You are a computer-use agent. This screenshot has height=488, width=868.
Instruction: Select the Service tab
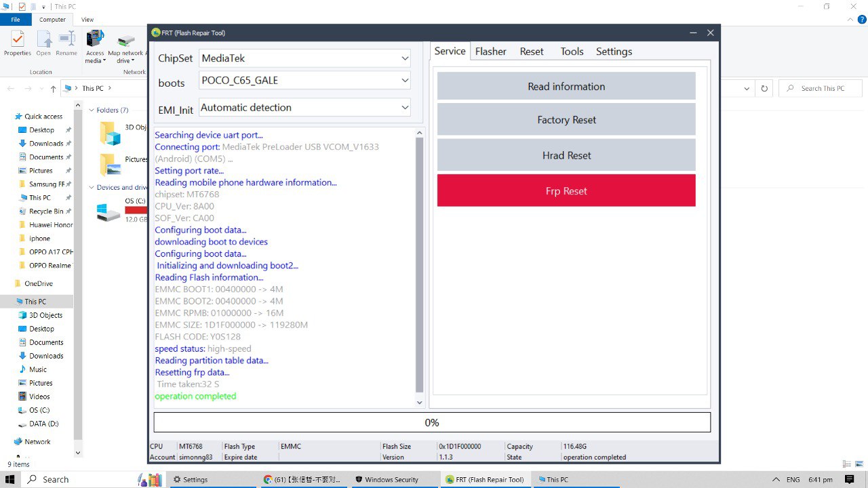coord(450,51)
